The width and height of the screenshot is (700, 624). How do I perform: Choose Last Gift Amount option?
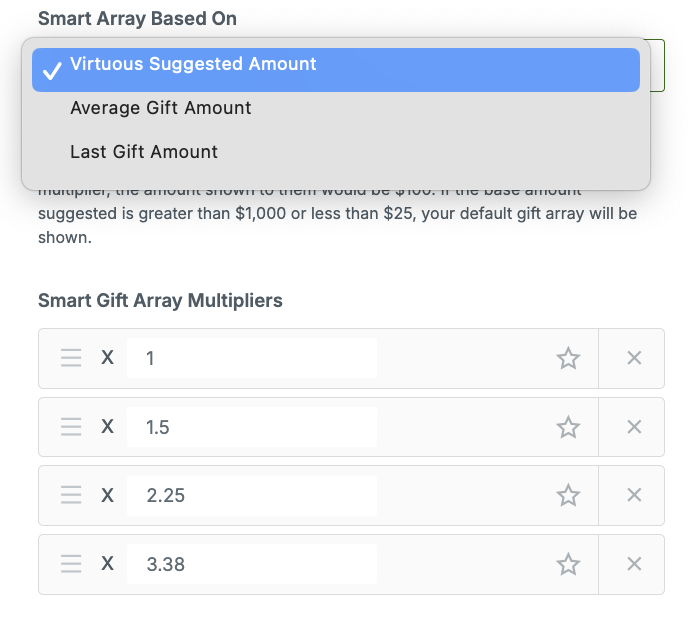[x=336, y=152]
